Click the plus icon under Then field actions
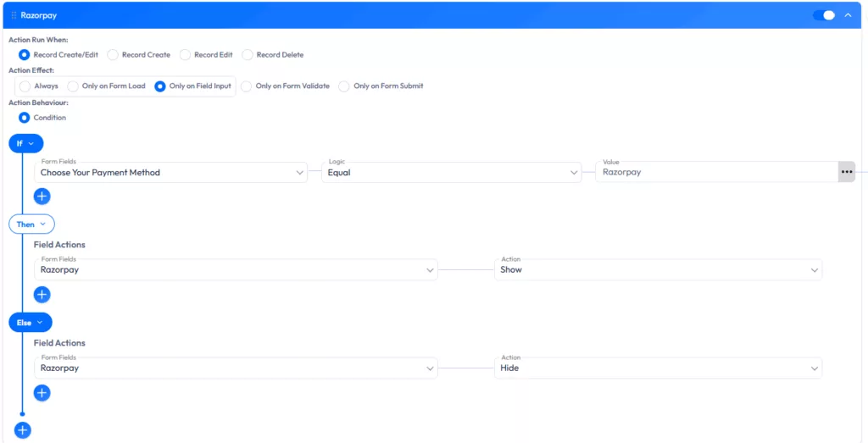The width and height of the screenshot is (868, 443). (x=42, y=295)
